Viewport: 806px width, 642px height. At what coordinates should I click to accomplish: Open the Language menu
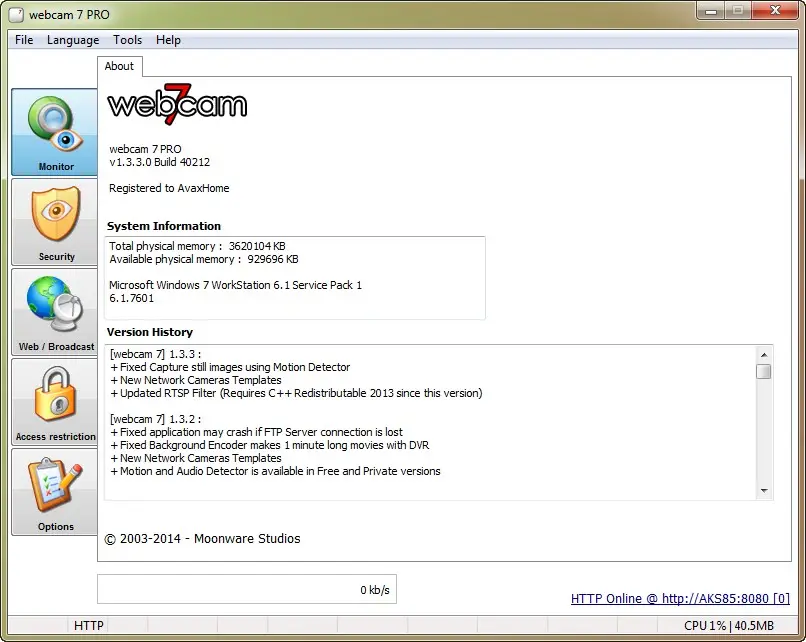pos(73,40)
